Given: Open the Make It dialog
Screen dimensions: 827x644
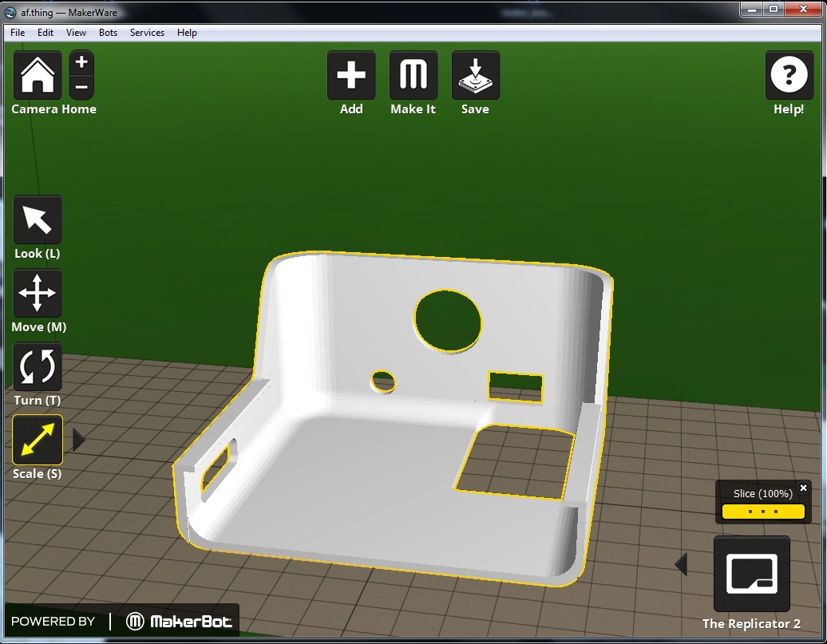Looking at the screenshot, I should coord(413,75).
